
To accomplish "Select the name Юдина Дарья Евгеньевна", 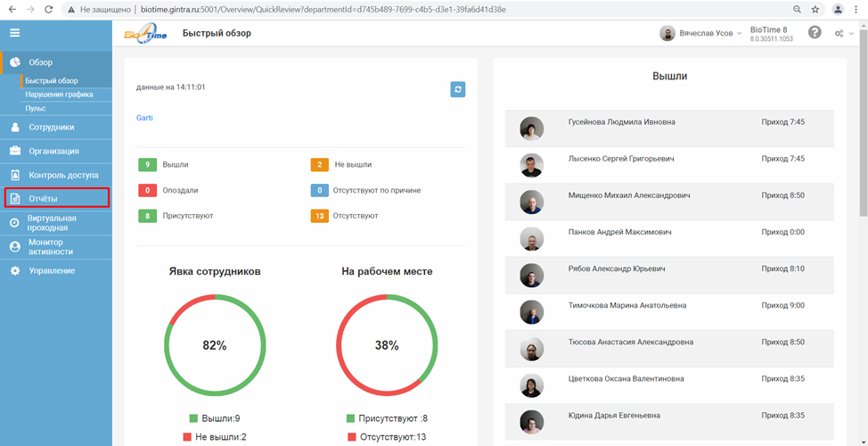I will (x=615, y=416).
